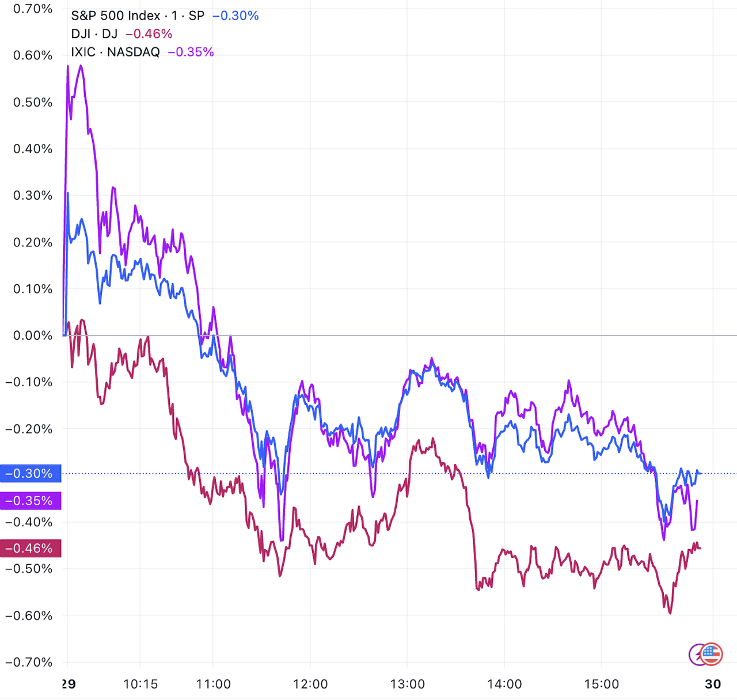Click the date 29 label on time axis
The width and height of the screenshot is (737, 700).
click(x=68, y=684)
